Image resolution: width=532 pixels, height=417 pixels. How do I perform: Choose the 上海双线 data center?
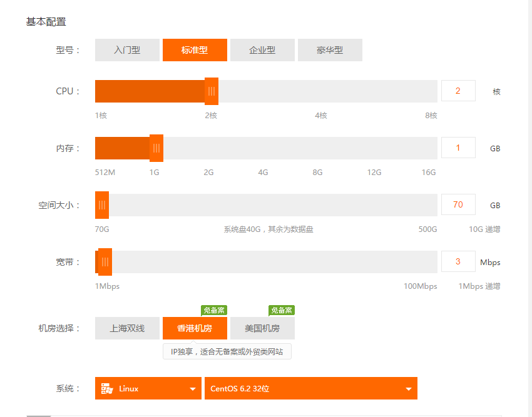(x=127, y=328)
